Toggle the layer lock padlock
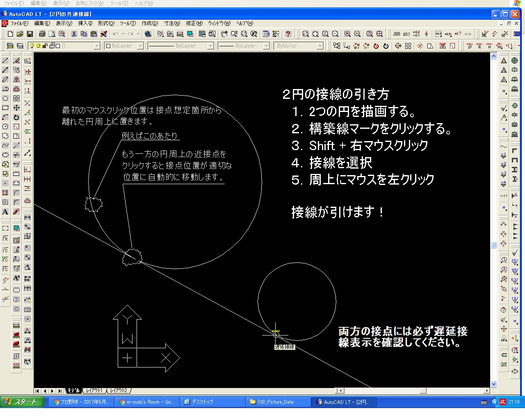525x420 pixels. (45, 46)
